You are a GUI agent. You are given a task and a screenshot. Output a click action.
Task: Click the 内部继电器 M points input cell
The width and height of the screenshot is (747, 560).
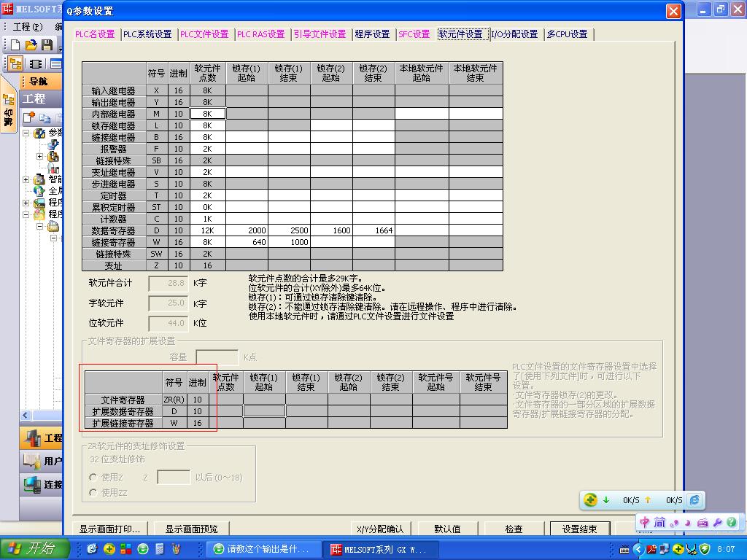click(x=207, y=114)
